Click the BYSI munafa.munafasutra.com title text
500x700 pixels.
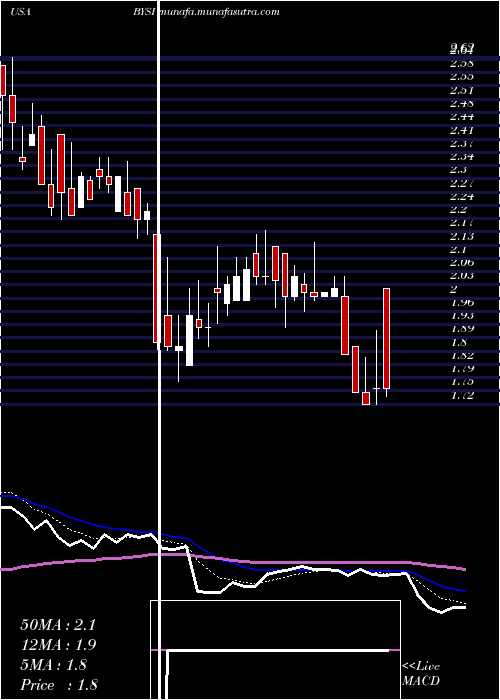coord(206,12)
